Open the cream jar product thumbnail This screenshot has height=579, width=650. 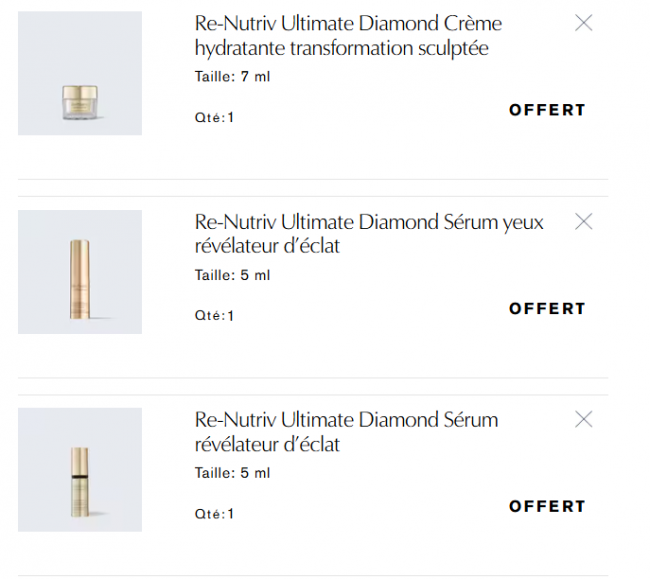pos(80,73)
